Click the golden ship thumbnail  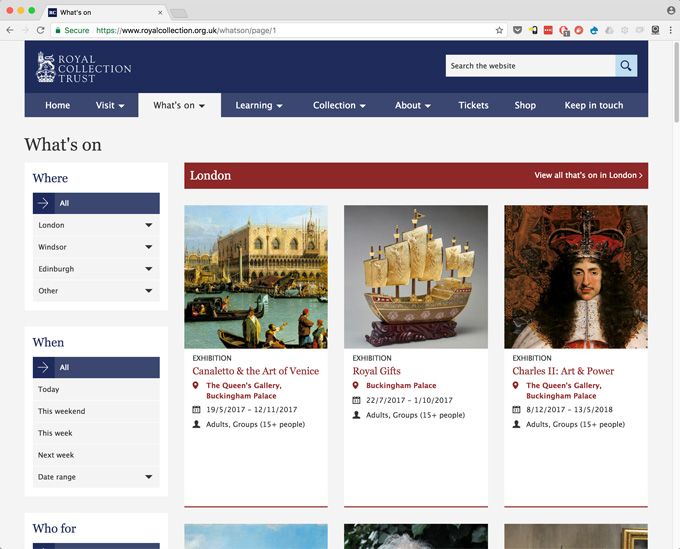[x=416, y=277]
